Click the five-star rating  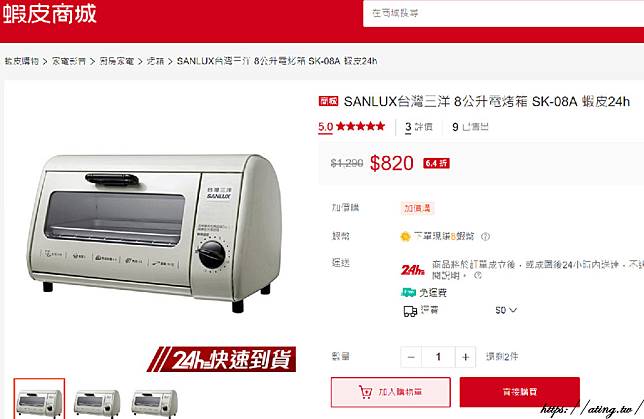coord(360,126)
